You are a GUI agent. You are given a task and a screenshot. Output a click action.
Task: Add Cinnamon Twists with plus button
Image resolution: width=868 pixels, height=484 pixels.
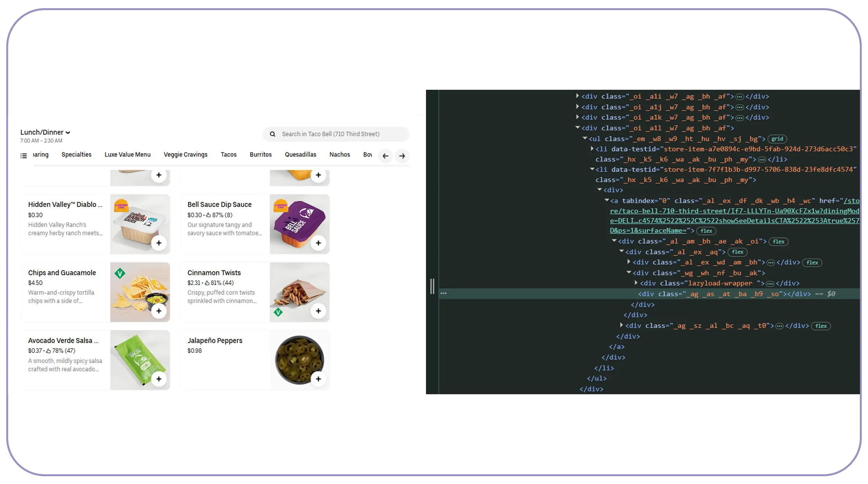tap(318, 311)
